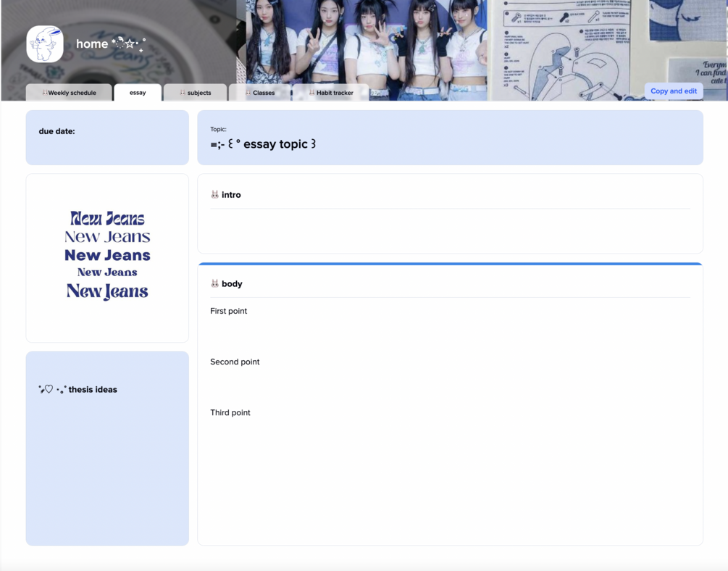Click the bunny icon beside body
The height and width of the screenshot is (571, 728).
click(x=214, y=283)
